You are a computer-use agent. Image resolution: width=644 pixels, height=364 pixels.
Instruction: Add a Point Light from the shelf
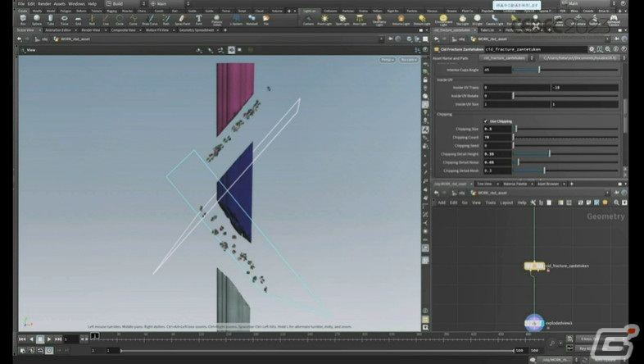324,20
